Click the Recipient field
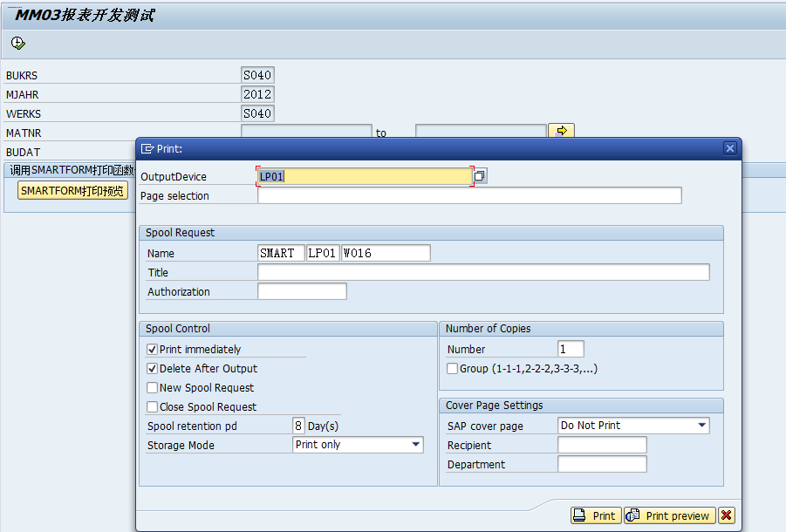 (x=602, y=445)
